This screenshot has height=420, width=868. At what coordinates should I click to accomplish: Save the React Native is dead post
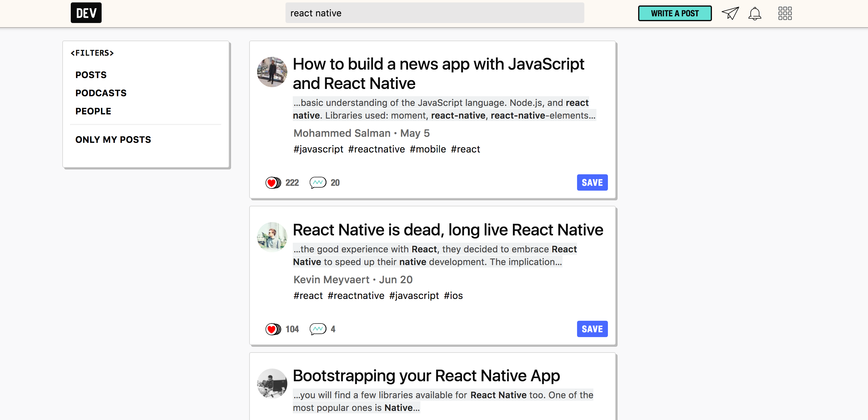coord(592,329)
